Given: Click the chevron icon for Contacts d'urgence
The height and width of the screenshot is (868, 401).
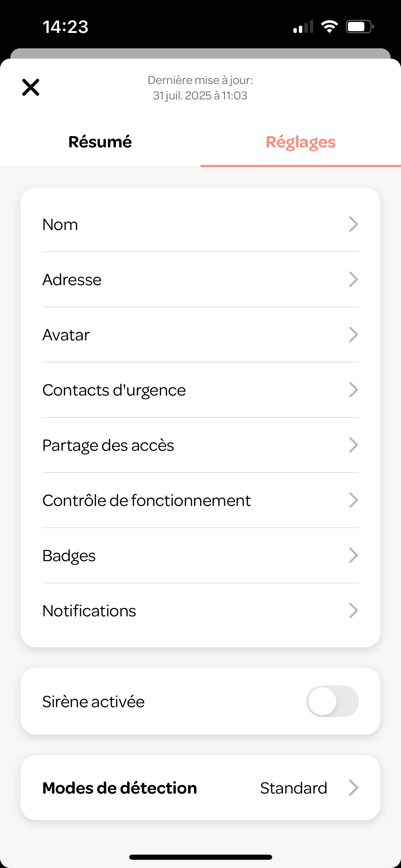Looking at the screenshot, I should 353,390.
